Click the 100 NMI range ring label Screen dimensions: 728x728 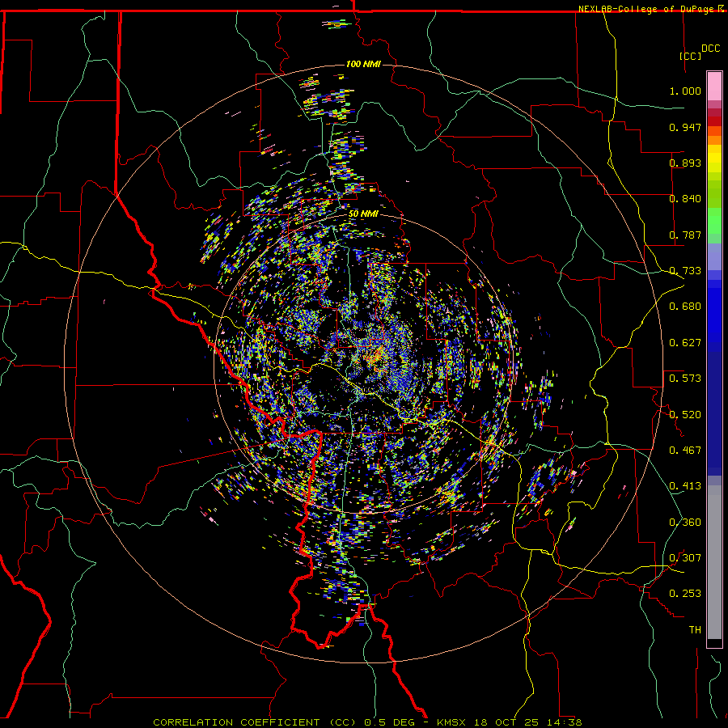(x=363, y=64)
